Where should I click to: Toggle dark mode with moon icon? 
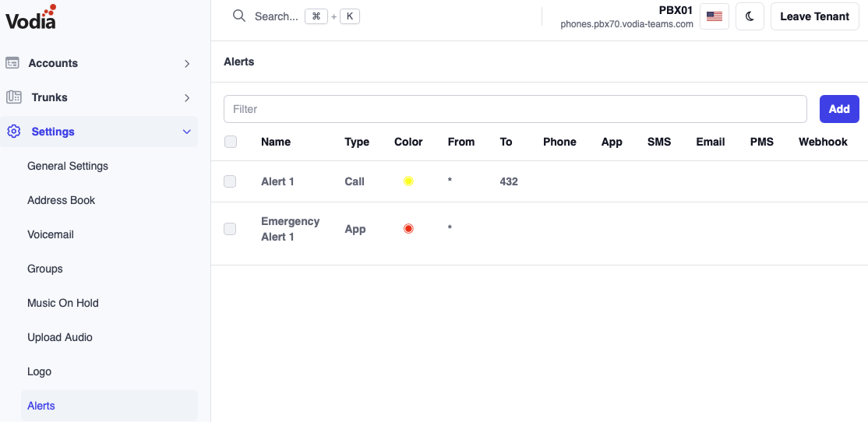[x=750, y=16]
